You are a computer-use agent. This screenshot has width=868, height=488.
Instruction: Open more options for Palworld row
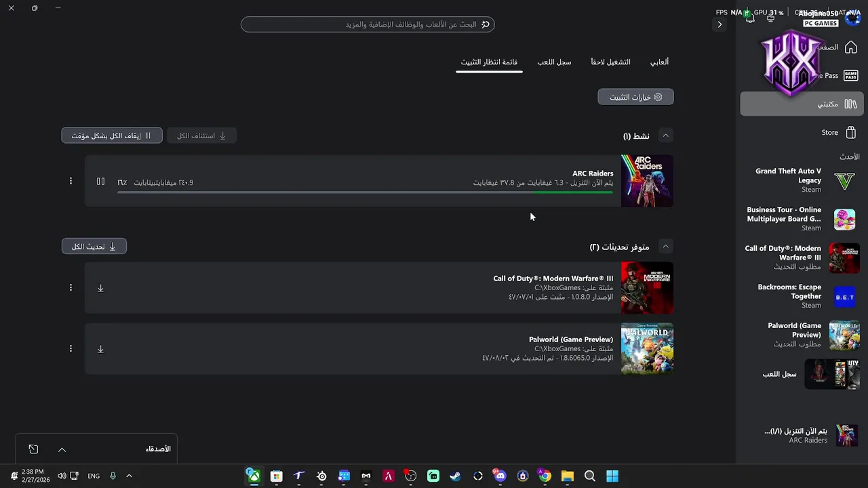point(71,348)
